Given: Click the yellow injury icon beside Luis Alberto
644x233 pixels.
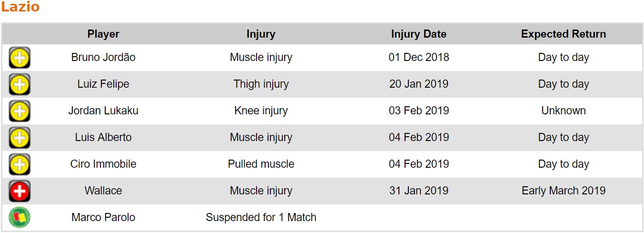Looking at the screenshot, I should point(20,138).
